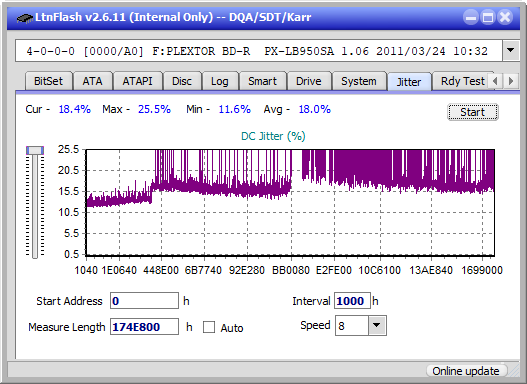Open the Rdy Test tab

[462, 81]
